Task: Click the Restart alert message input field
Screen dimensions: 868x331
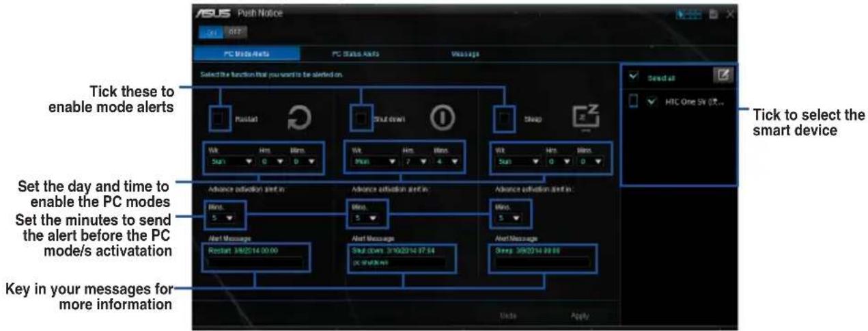Action: (257, 262)
